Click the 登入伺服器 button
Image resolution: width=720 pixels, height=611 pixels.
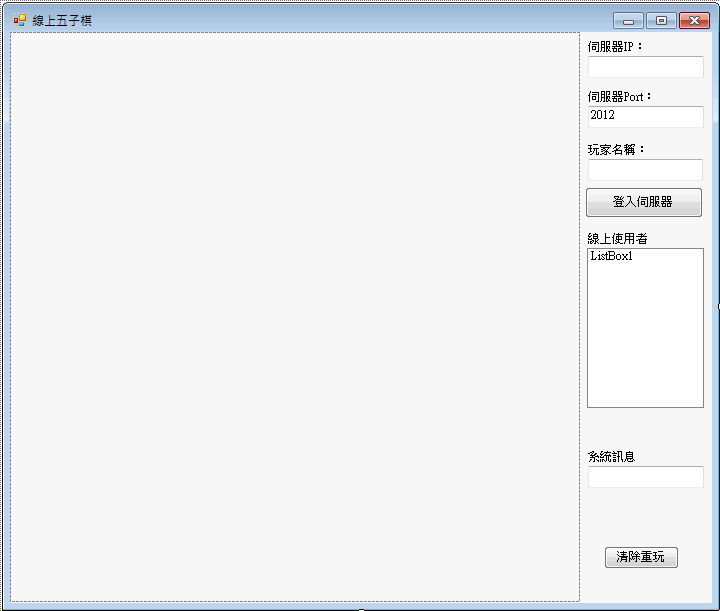tap(644, 202)
